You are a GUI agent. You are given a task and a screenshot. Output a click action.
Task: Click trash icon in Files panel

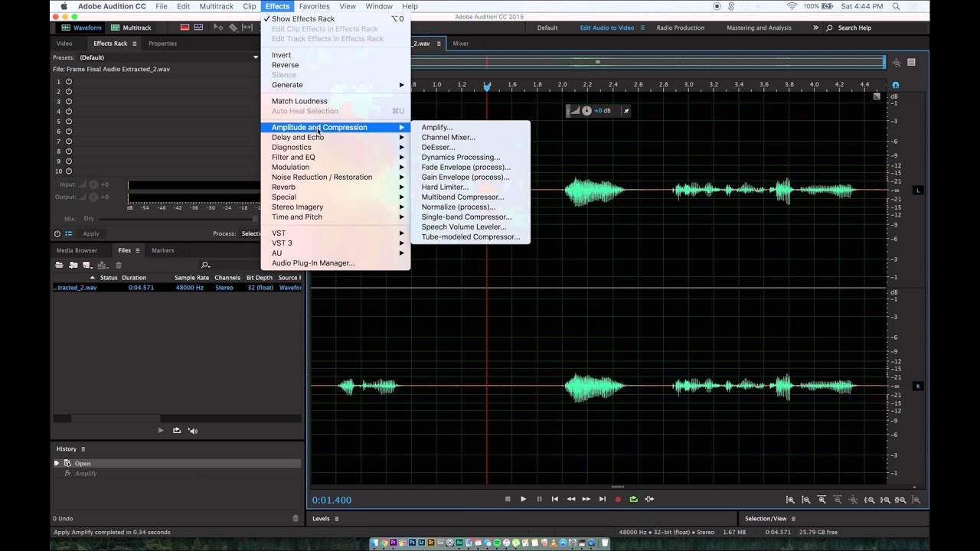coord(118,265)
